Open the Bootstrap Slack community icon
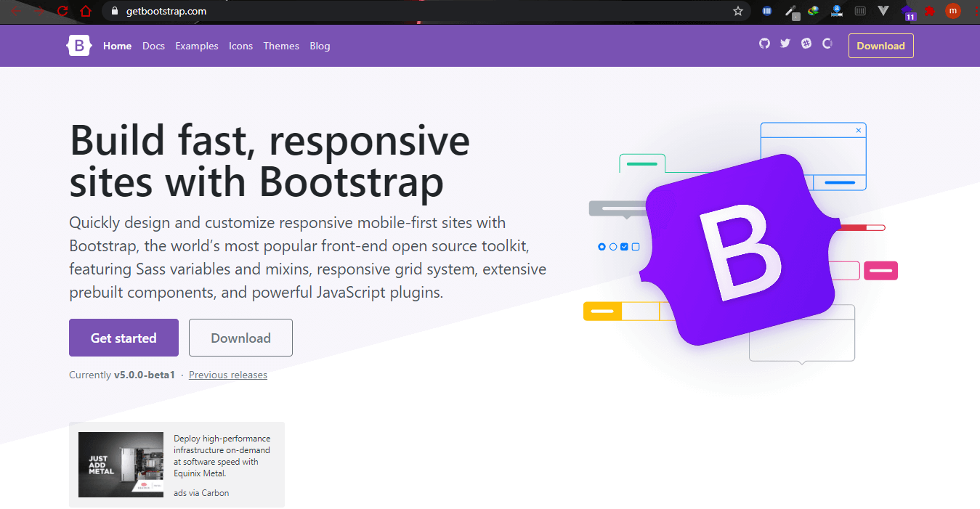Image resolution: width=980 pixels, height=509 pixels. (x=806, y=45)
